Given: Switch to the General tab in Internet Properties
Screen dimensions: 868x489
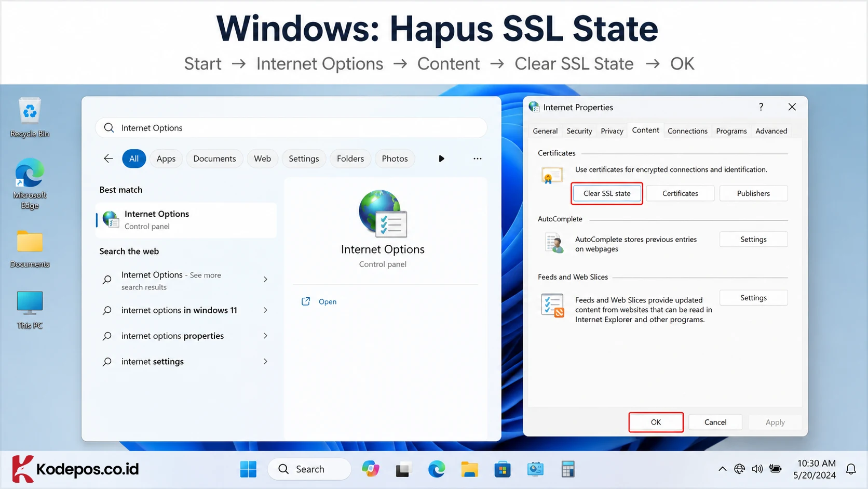Looking at the screenshot, I should (x=545, y=131).
